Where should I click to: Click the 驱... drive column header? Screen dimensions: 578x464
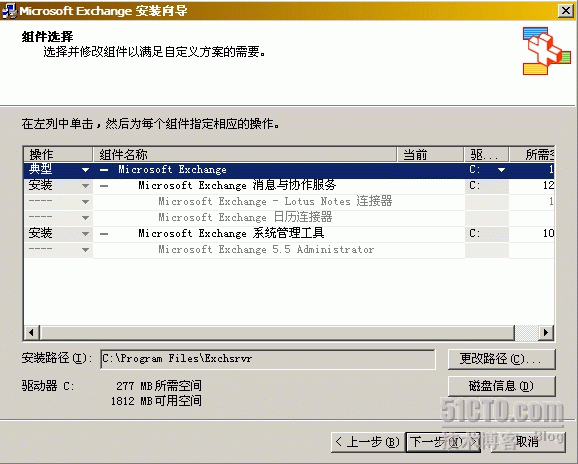pos(486,154)
